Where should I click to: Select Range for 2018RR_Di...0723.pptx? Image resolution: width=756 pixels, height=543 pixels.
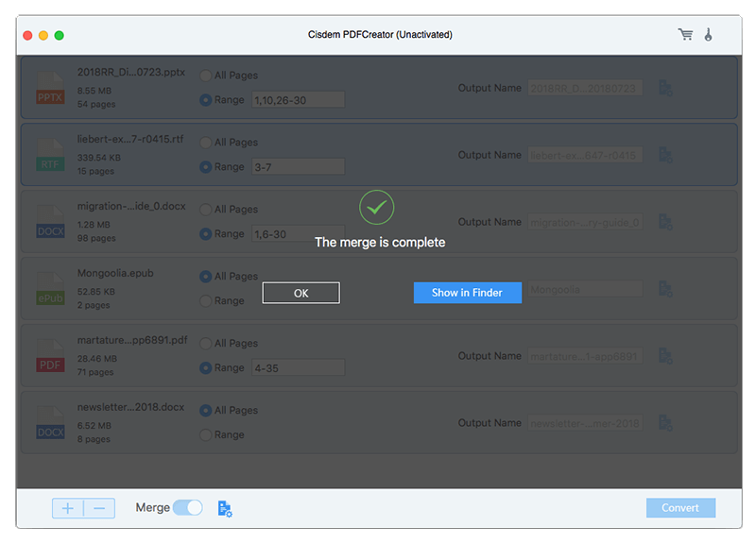pyautogui.click(x=205, y=100)
